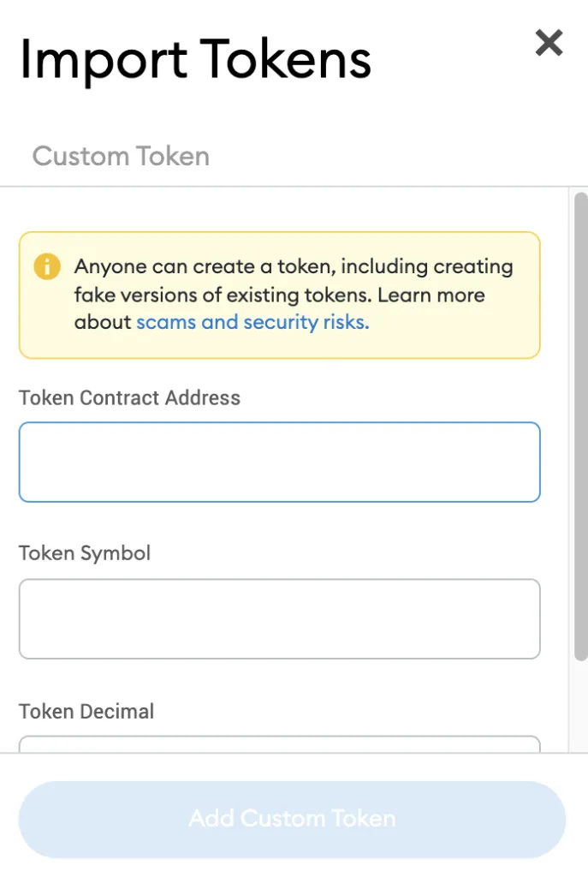588x877 pixels.
Task: Click the word 'Tokens' in the title
Action: [x=286, y=59]
